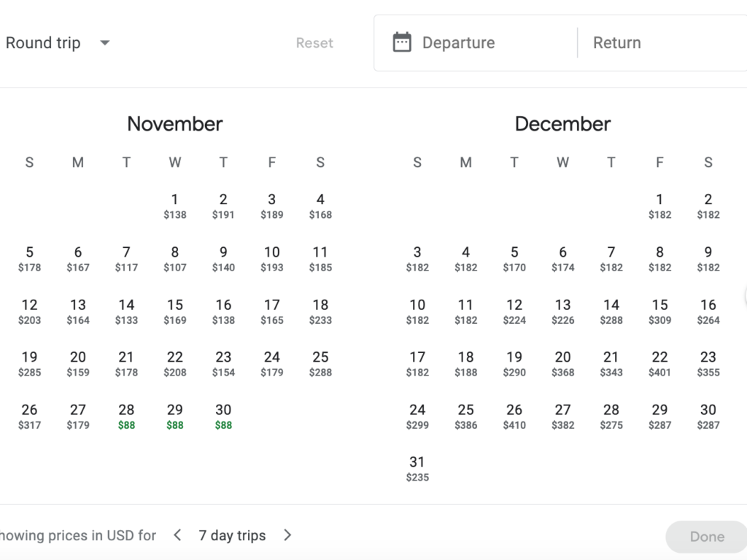Click the calendar icon beside Departure
The image size is (747, 560).
click(402, 42)
